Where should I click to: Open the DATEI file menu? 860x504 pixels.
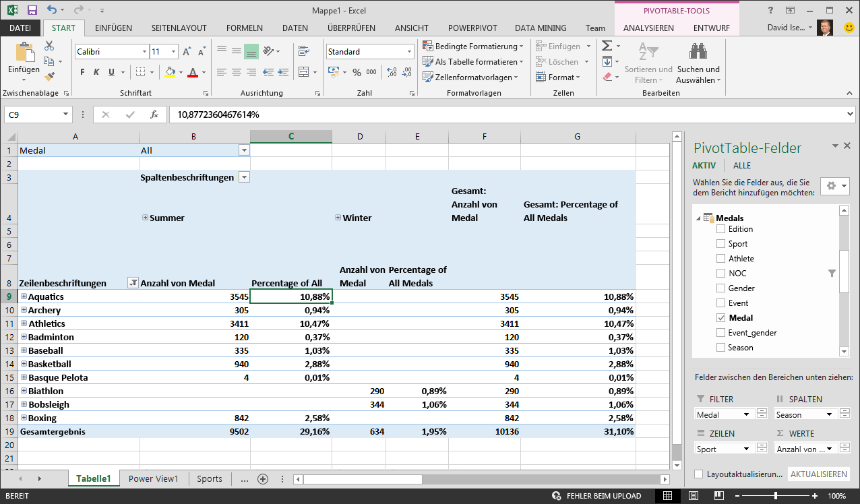pos(20,28)
